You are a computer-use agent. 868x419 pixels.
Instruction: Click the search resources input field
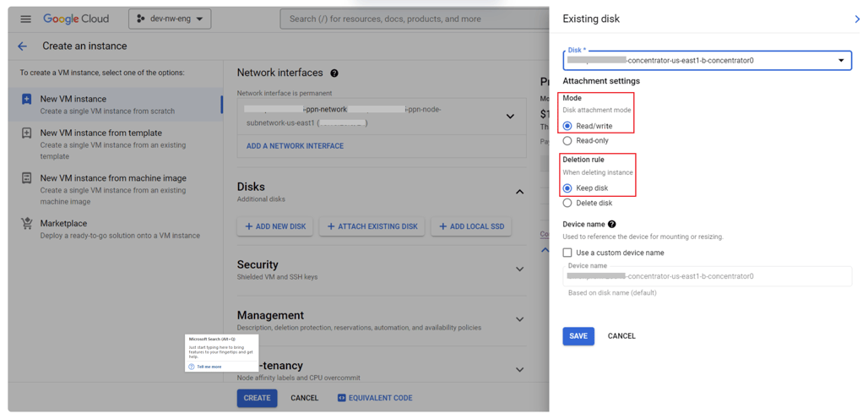tap(414, 19)
